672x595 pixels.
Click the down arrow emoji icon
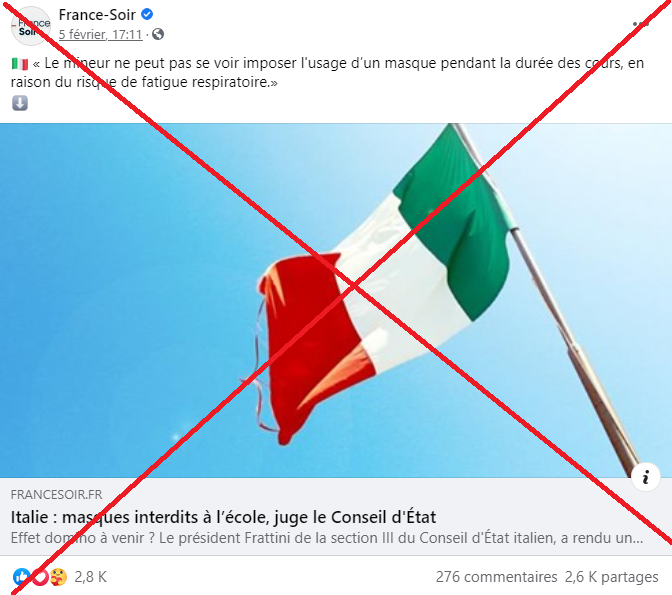tap(20, 103)
